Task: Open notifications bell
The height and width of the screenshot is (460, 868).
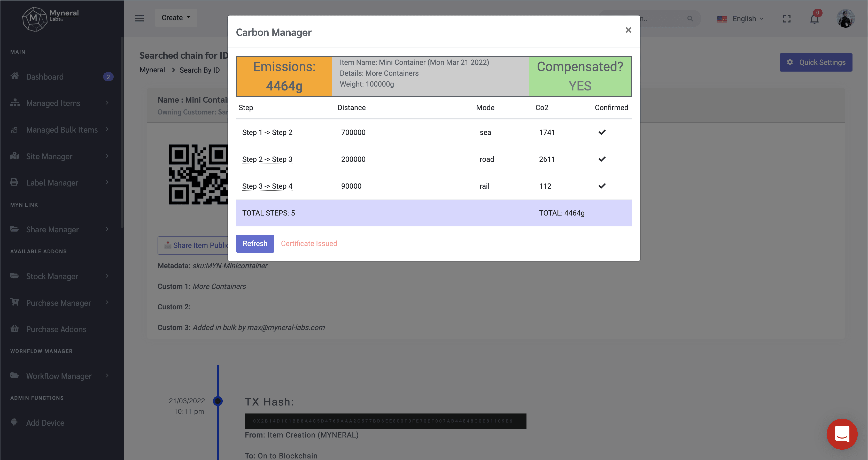Action: (815, 19)
